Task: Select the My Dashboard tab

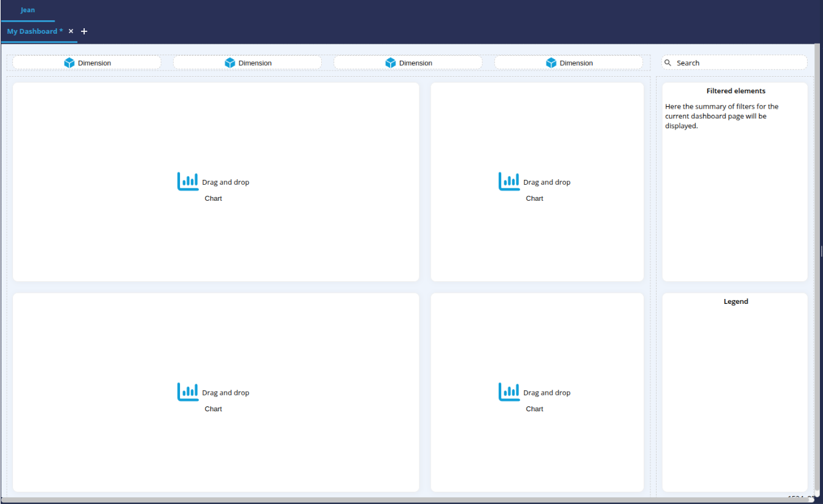Action: [x=34, y=31]
